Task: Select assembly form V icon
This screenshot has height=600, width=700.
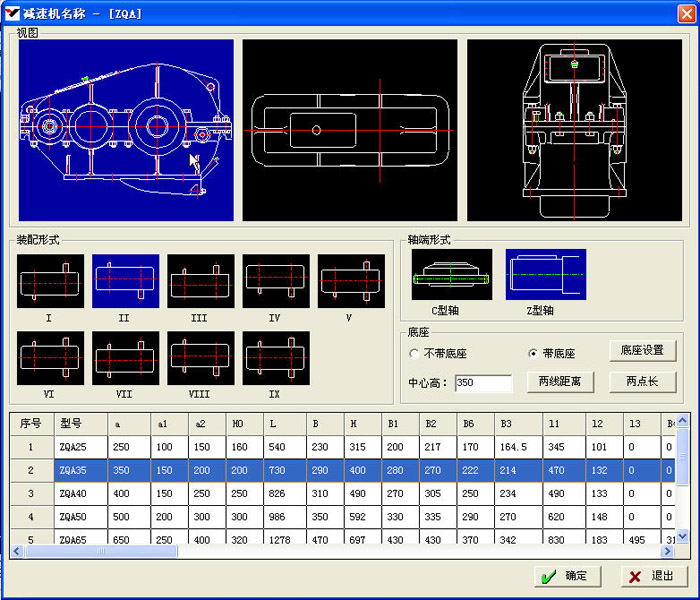Action: (x=351, y=280)
